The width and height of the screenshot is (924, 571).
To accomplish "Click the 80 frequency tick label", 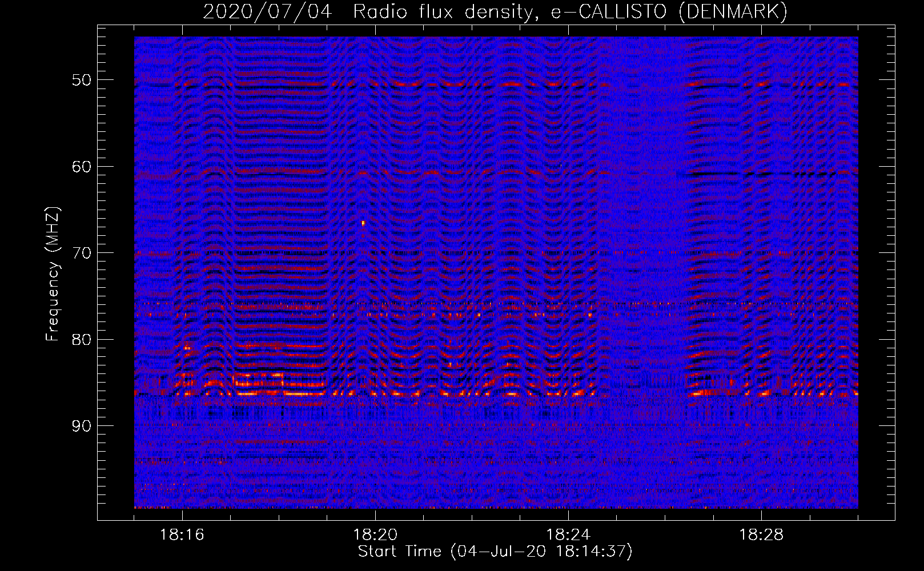I will click(x=81, y=340).
